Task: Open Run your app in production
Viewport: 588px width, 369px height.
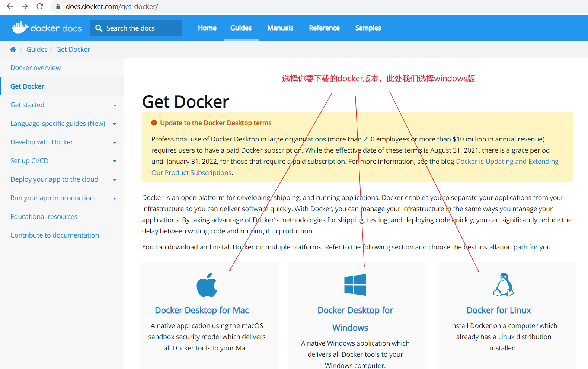Action: 52,198
